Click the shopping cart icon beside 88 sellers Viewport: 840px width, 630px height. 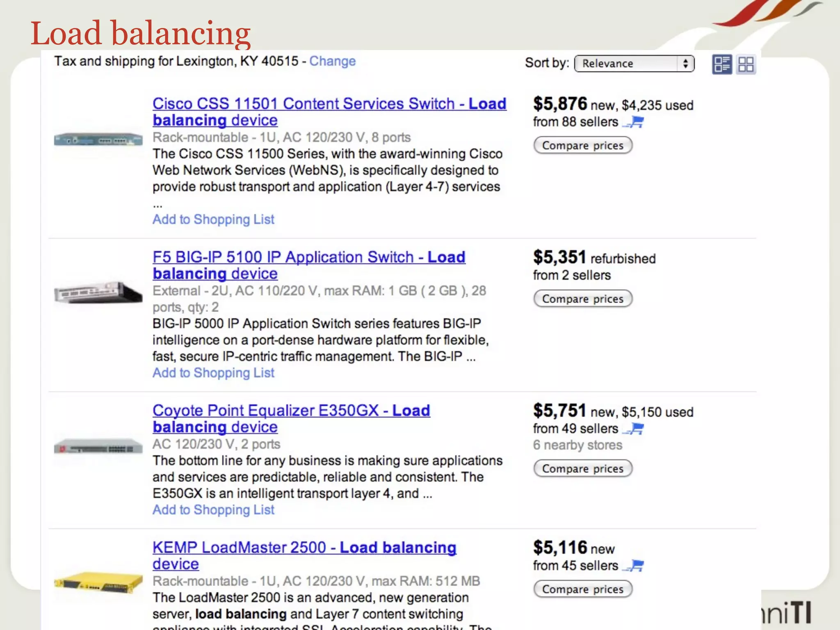tap(633, 122)
